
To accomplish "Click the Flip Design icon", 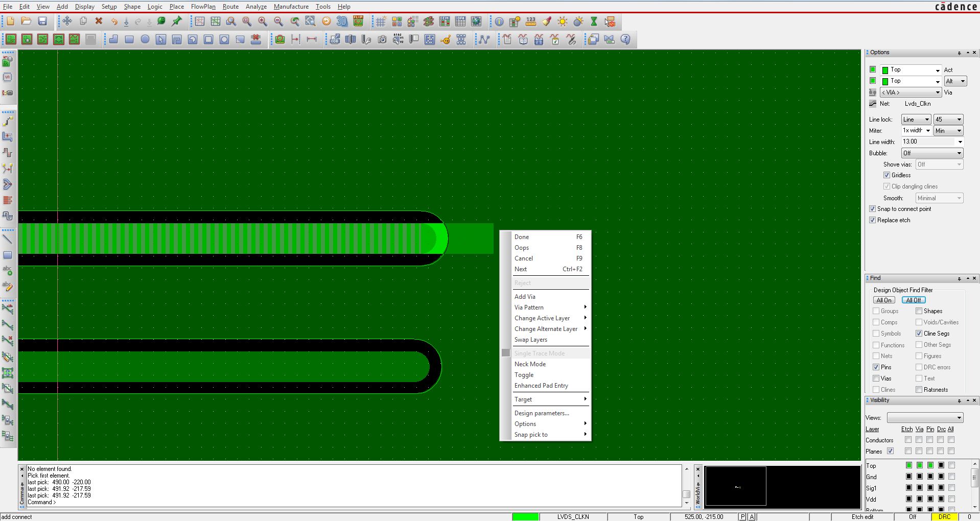I will pos(358,21).
